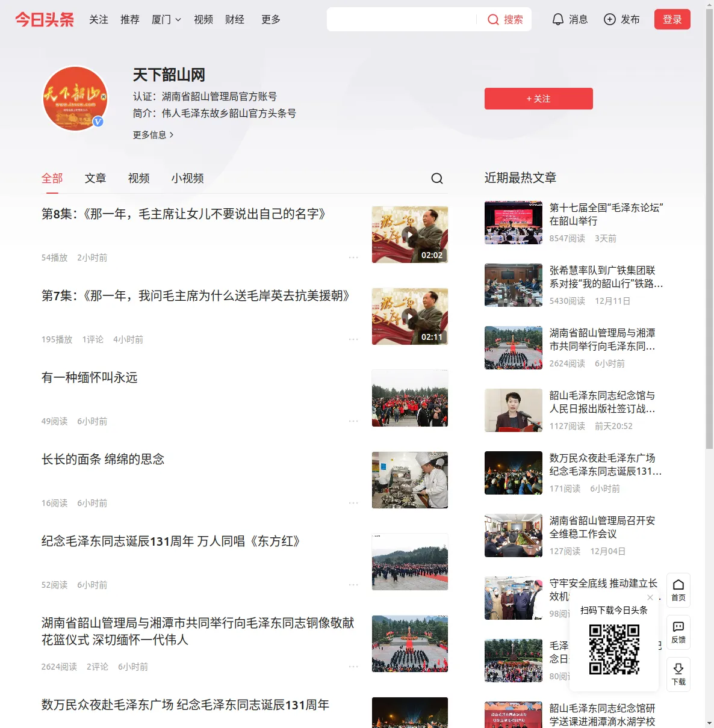Expand the 厦门 city dropdown
This screenshot has height=728, width=714.
coord(167,20)
